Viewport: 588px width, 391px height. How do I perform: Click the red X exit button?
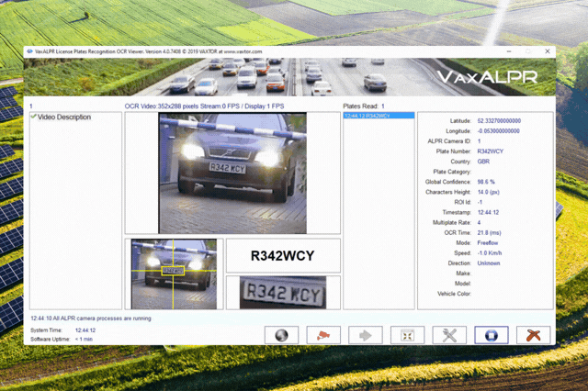533,335
